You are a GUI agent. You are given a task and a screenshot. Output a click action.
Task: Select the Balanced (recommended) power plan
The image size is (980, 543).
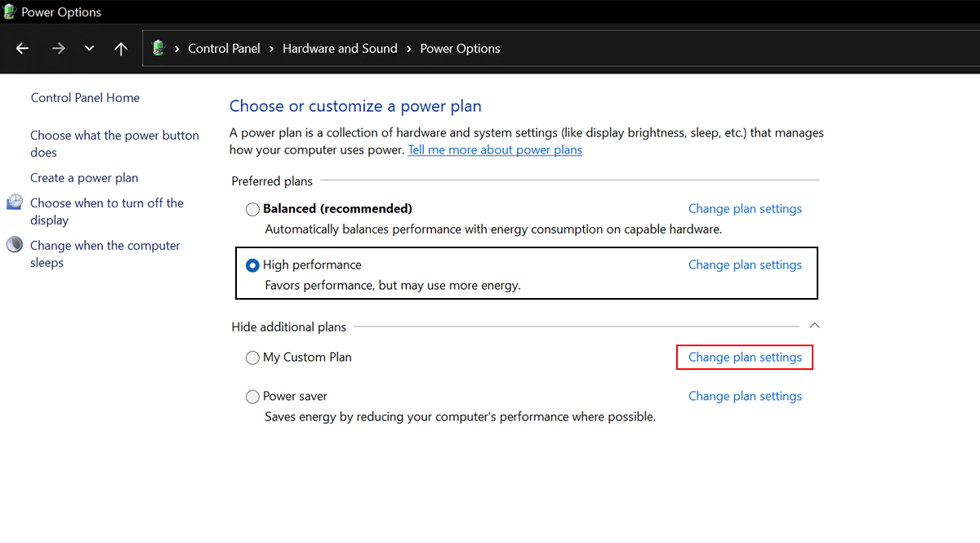click(x=253, y=209)
